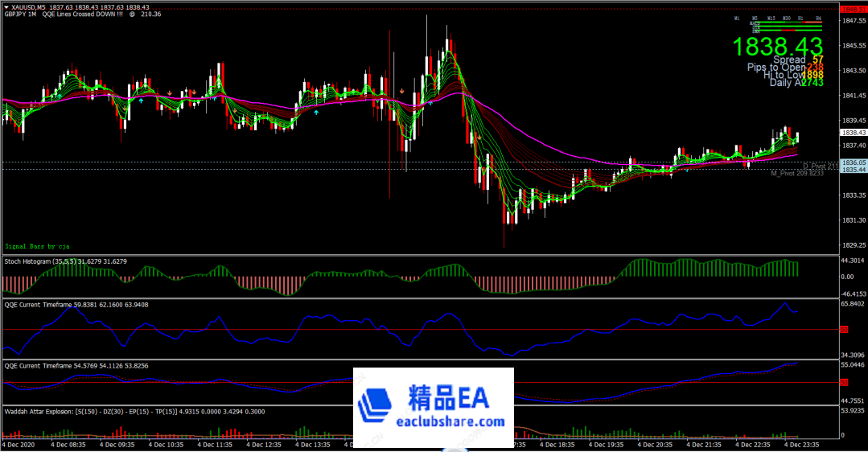Click the 53.9235 Waddah Attar scale value
Screen dimensions: 868x452
853,410
